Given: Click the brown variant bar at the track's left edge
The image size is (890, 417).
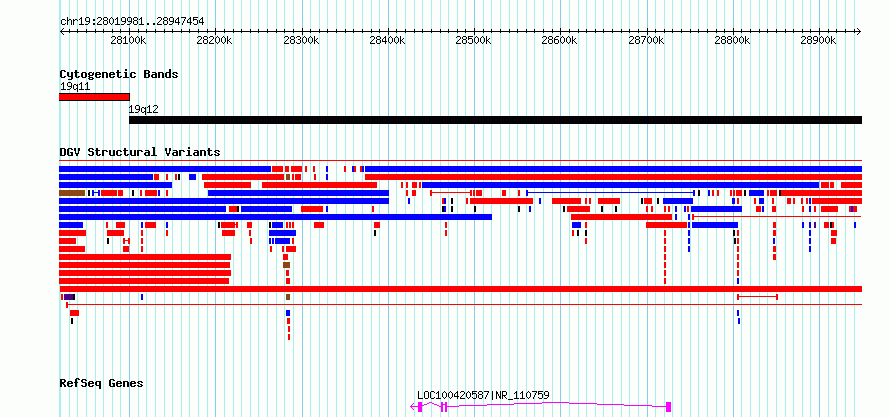Looking at the screenshot, I should click(72, 193).
